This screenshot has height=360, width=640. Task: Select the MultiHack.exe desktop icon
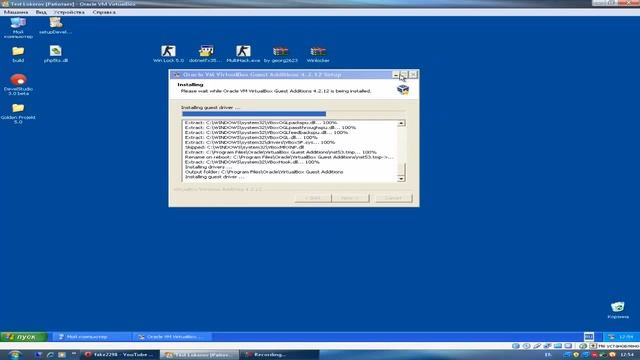pos(243,54)
